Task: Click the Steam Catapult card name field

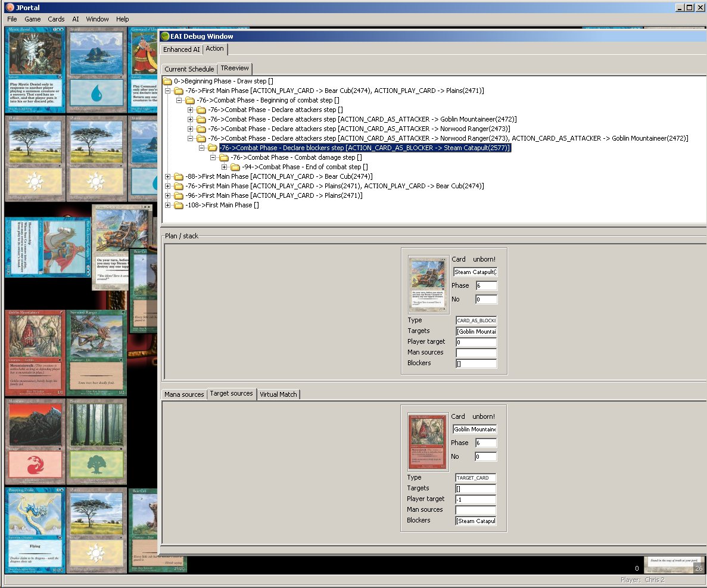Action: (475, 272)
